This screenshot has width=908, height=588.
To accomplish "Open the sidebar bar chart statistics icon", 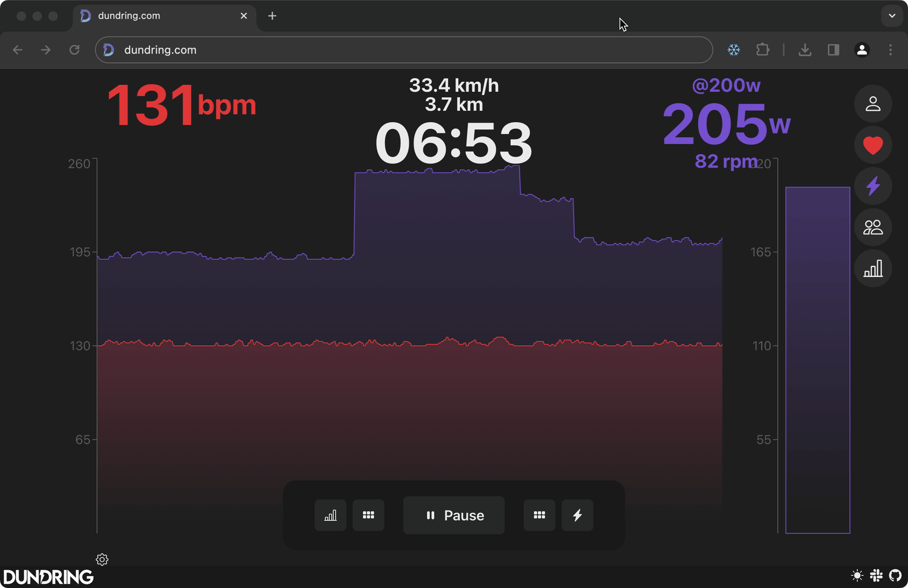I will (x=873, y=269).
